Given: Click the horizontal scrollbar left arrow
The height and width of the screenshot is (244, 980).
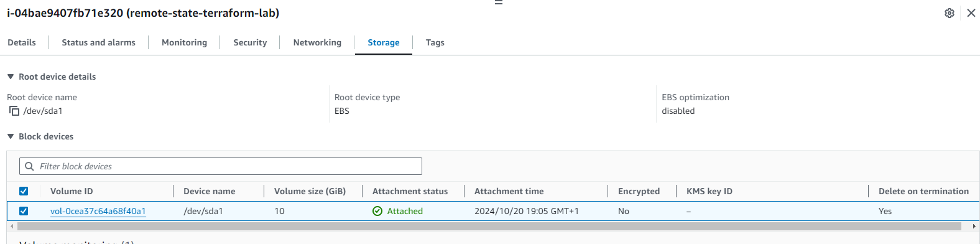Looking at the screenshot, I should point(12,227).
